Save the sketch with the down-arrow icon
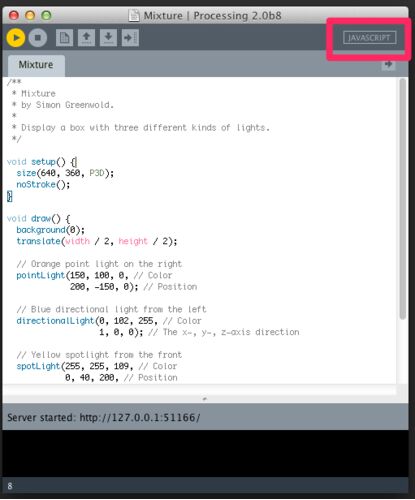The height and width of the screenshot is (500, 415). 108,38
